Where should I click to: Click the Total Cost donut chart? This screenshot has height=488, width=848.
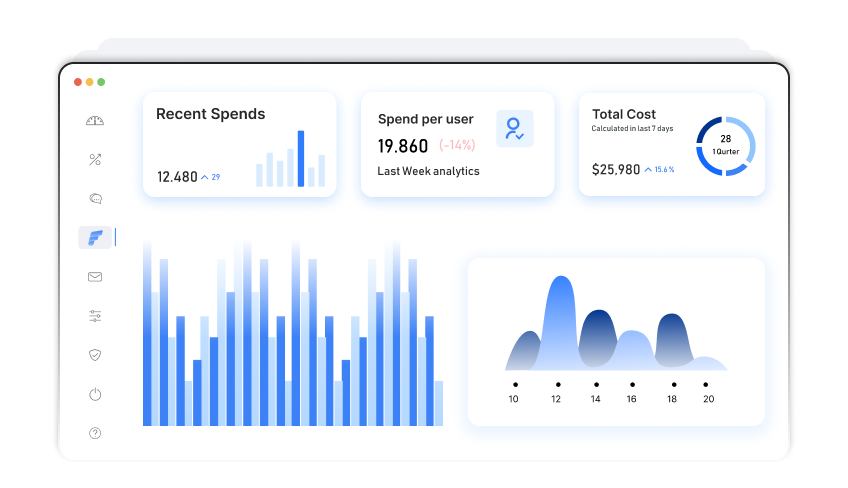[725, 146]
